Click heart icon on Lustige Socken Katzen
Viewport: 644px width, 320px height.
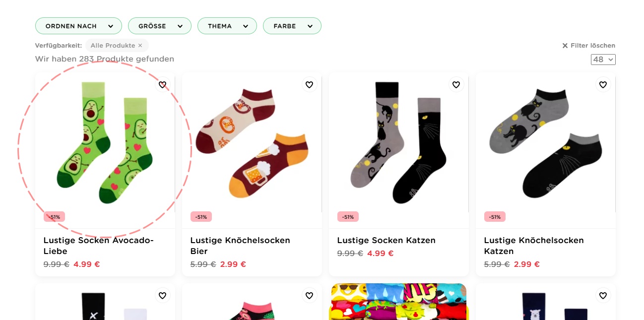pyautogui.click(x=456, y=85)
